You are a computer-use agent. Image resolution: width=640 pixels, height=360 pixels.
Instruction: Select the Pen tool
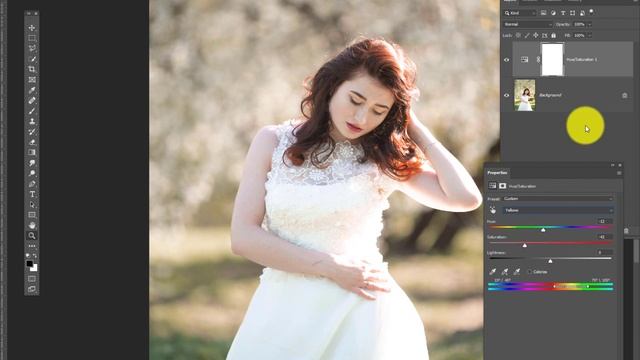pyautogui.click(x=32, y=184)
